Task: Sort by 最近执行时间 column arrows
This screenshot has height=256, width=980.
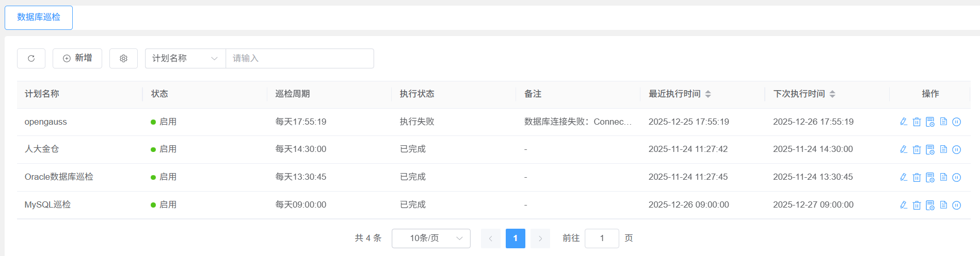Action: click(x=708, y=94)
